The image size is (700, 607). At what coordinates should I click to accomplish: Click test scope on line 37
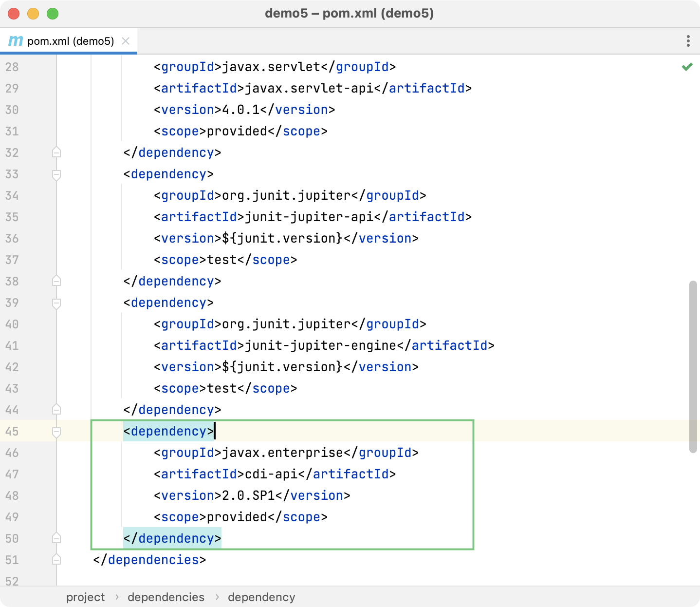pos(222,260)
